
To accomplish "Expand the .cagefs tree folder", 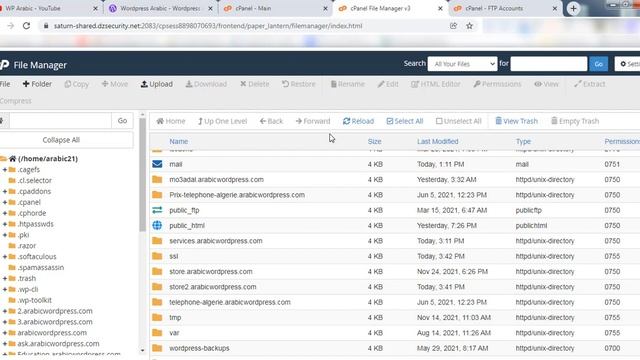I will pyautogui.click(x=5, y=169).
